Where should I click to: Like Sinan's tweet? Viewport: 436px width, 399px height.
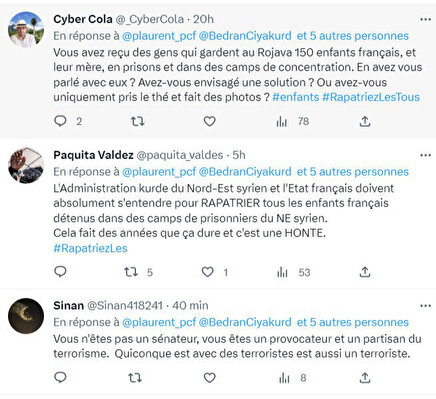pos(209,378)
